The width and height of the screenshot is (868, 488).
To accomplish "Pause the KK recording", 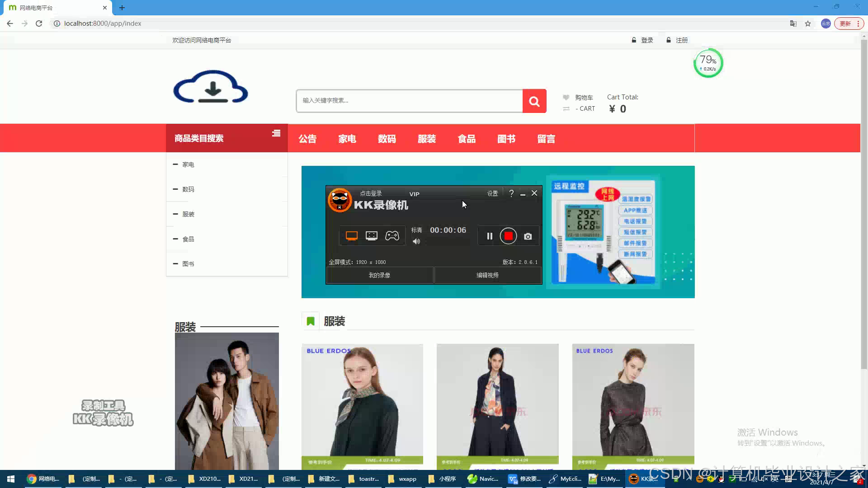I will click(490, 236).
